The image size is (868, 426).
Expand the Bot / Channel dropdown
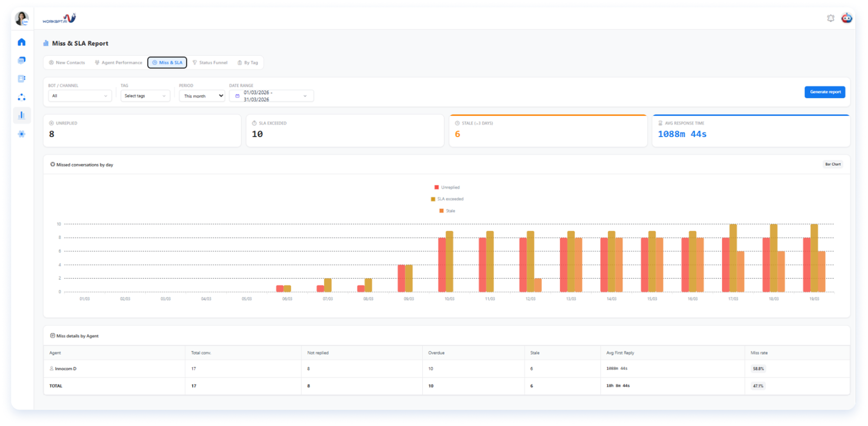pos(80,96)
